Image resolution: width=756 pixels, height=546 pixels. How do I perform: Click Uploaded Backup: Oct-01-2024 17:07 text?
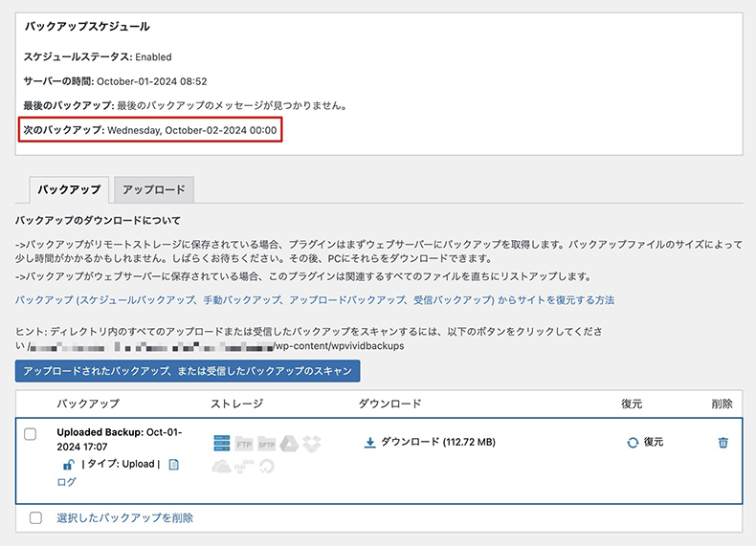[x=120, y=440]
